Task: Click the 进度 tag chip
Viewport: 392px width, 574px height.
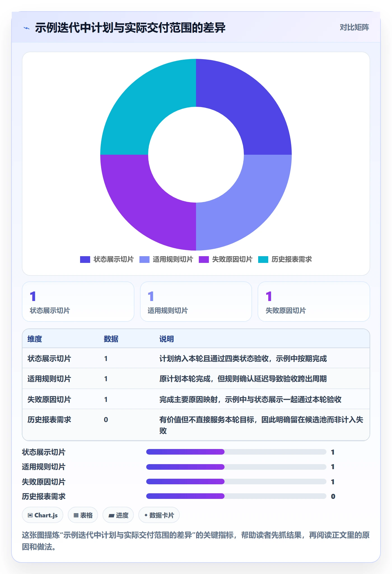Action: (x=118, y=515)
